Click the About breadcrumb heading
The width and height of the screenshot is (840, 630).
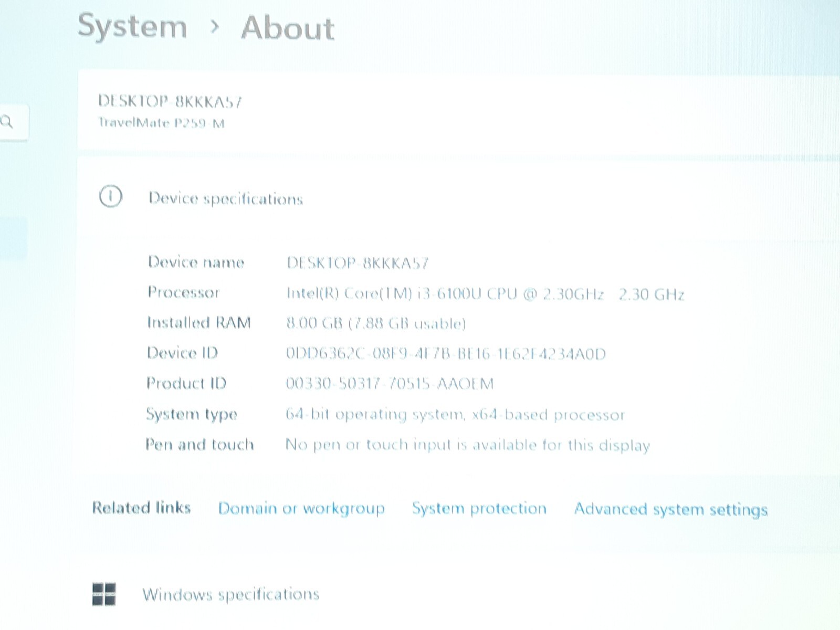(x=287, y=27)
